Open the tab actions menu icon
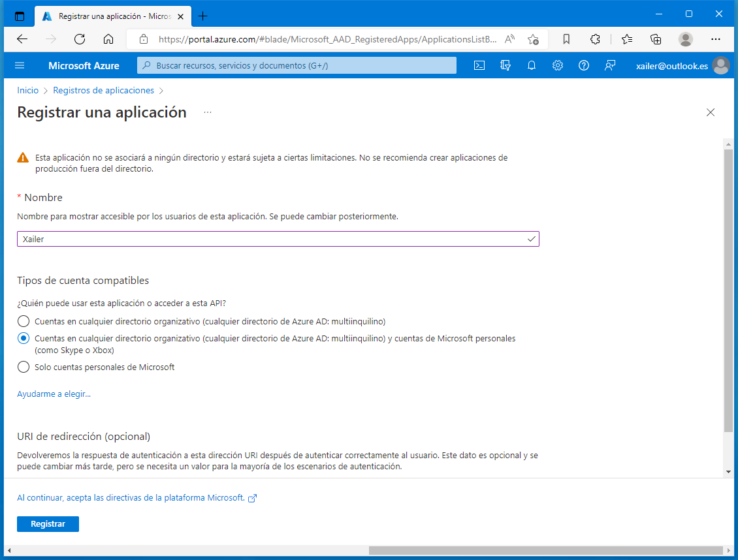 click(x=20, y=16)
